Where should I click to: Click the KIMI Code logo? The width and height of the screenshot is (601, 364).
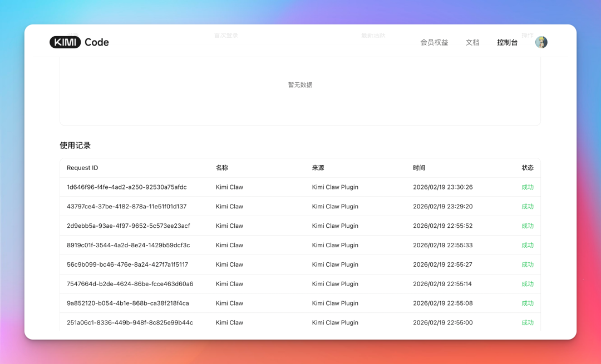coord(79,42)
